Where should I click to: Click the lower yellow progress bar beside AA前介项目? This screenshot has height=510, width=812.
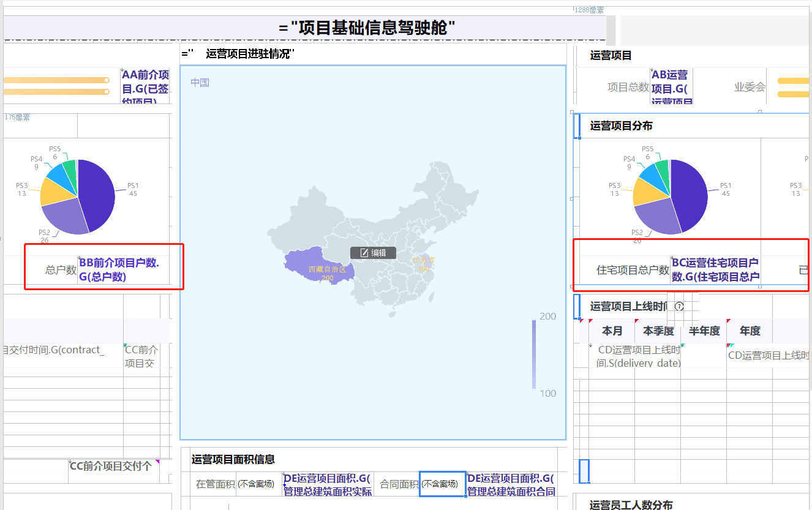click(56, 92)
